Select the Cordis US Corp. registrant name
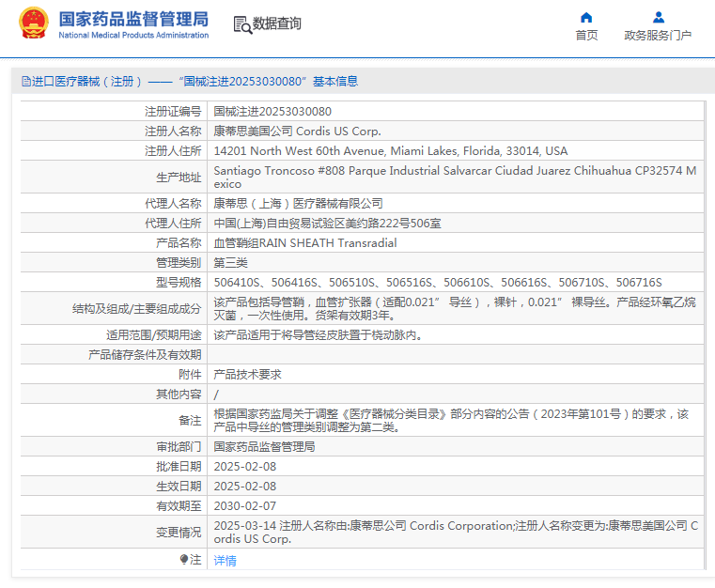 pos(297,131)
